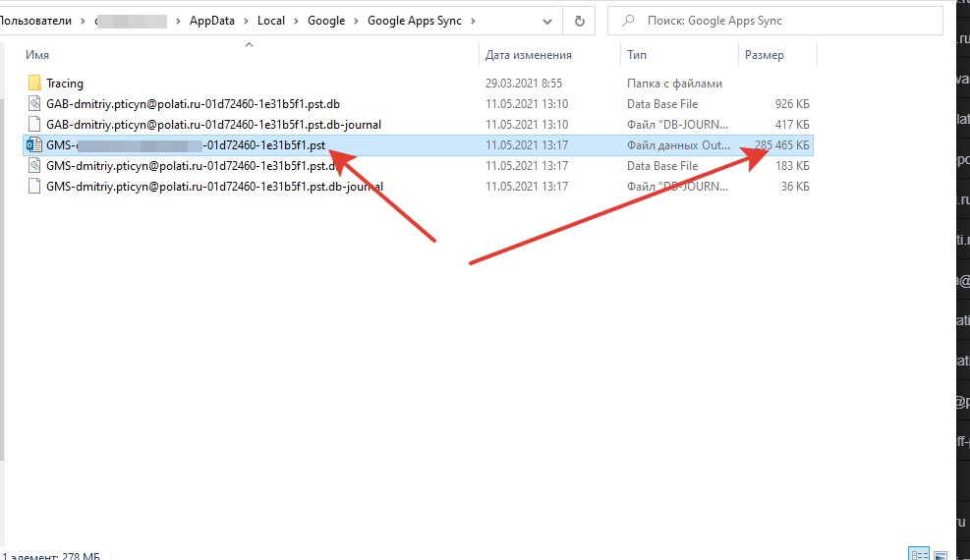Select GAB-dmitriy.pticyn .pst.db-journal file name
Viewport: 970px width, 560px height.
(x=213, y=124)
